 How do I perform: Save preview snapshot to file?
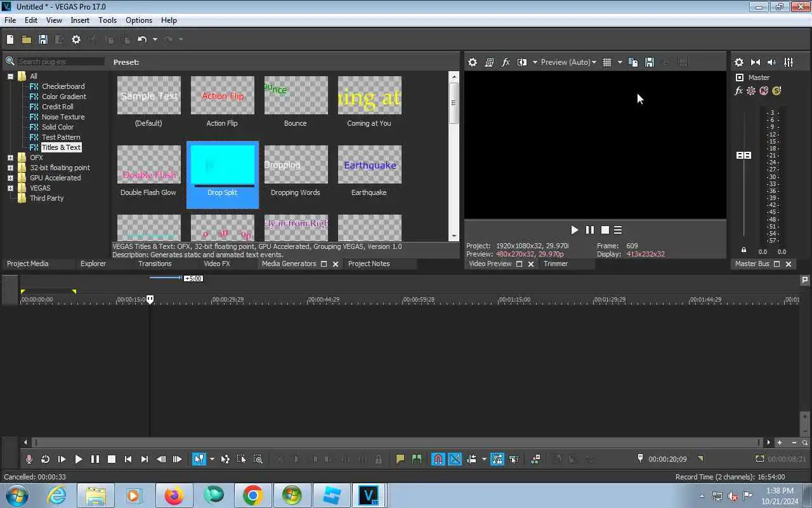650,62
